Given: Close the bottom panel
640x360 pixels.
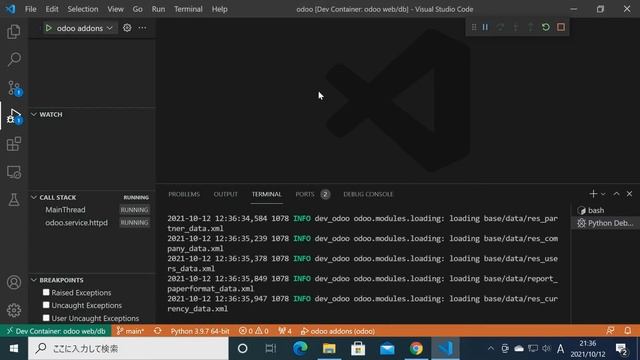Looking at the screenshot, I should tap(629, 194).
